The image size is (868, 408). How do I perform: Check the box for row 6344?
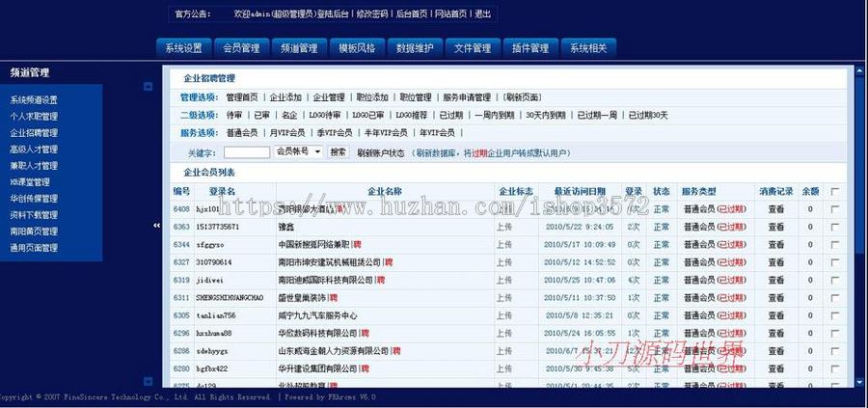[x=835, y=245]
